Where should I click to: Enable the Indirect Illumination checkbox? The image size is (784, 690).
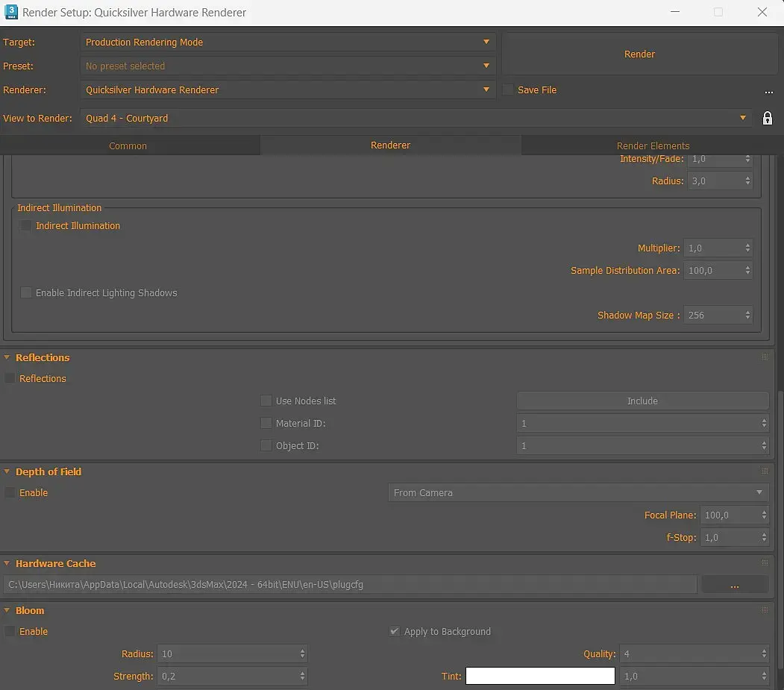pyautogui.click(x=25, y=225)
